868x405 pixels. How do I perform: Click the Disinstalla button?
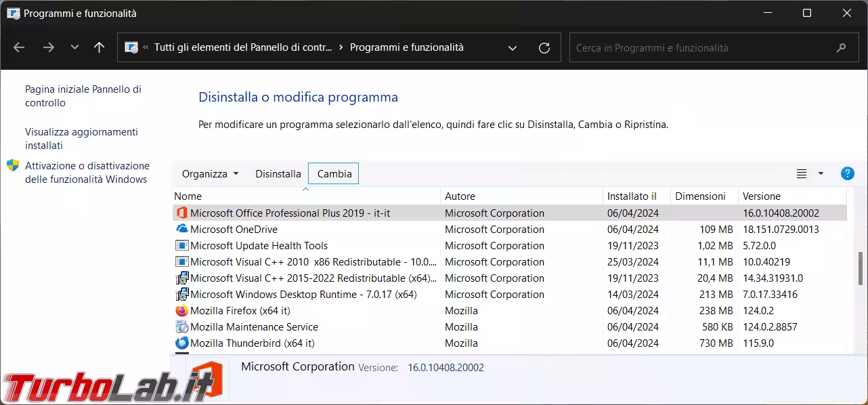point(278,174)
